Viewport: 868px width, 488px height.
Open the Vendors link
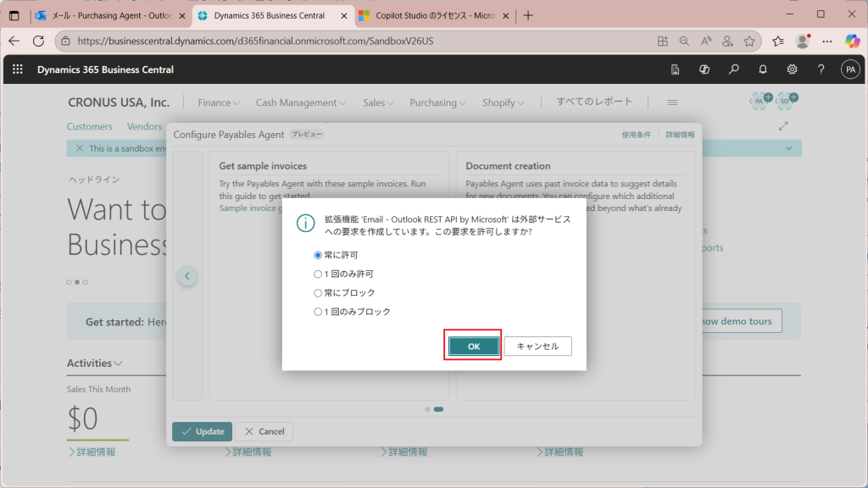click(x=144, y=126)
